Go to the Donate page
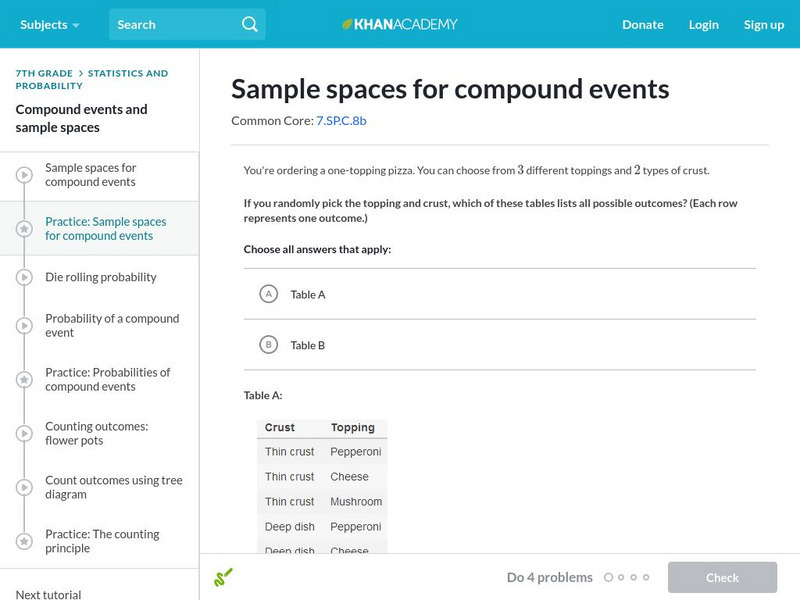Screen dimensions: 800x600 click(x=642, y=24)
